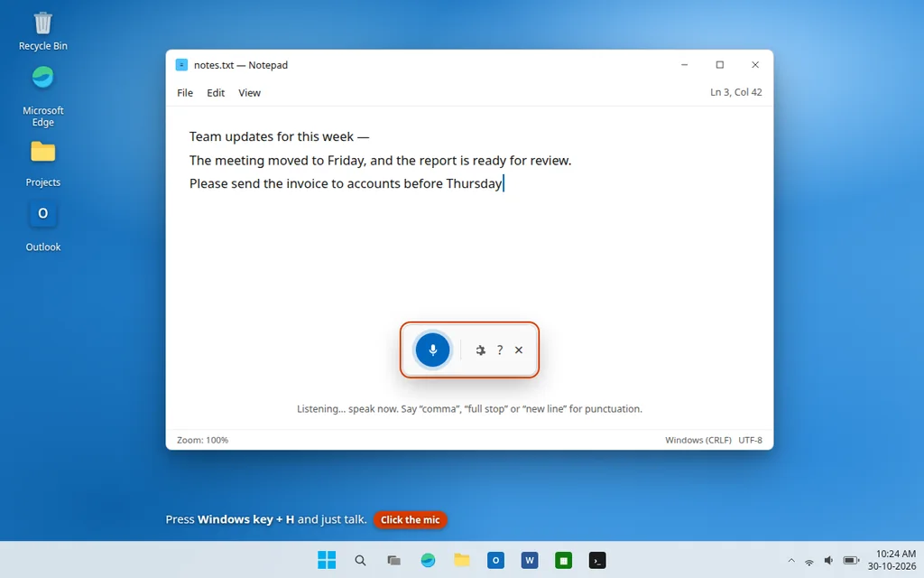Screen dimensions: 924x578
Task: Open File Explorer from the taskbar
Action: [461, 560]
